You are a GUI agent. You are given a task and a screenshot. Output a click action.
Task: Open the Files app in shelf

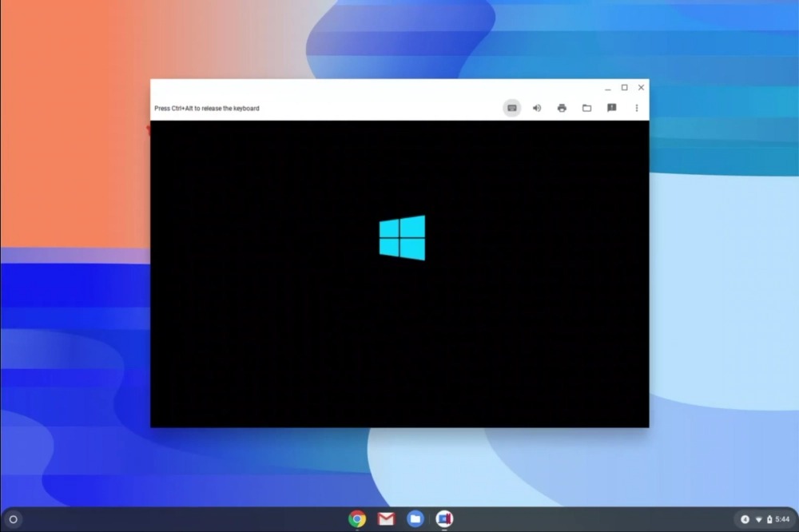coord(415,519)
